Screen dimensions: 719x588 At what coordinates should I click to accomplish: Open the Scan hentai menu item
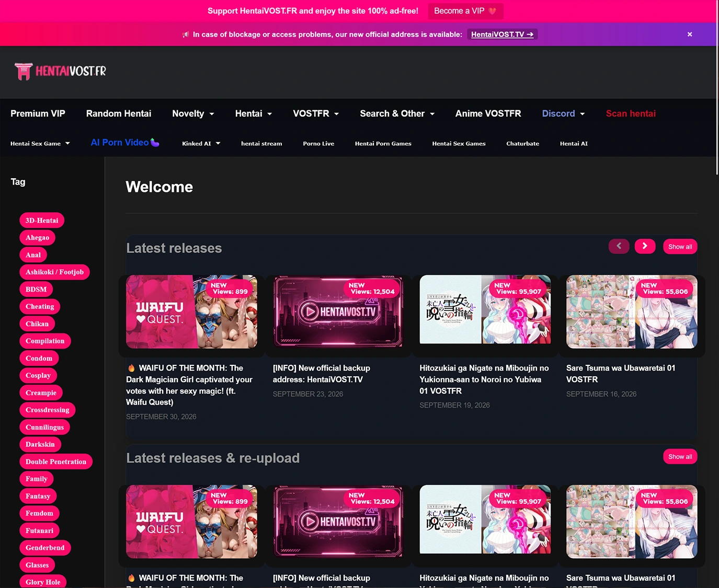click(x=631, y=114)
